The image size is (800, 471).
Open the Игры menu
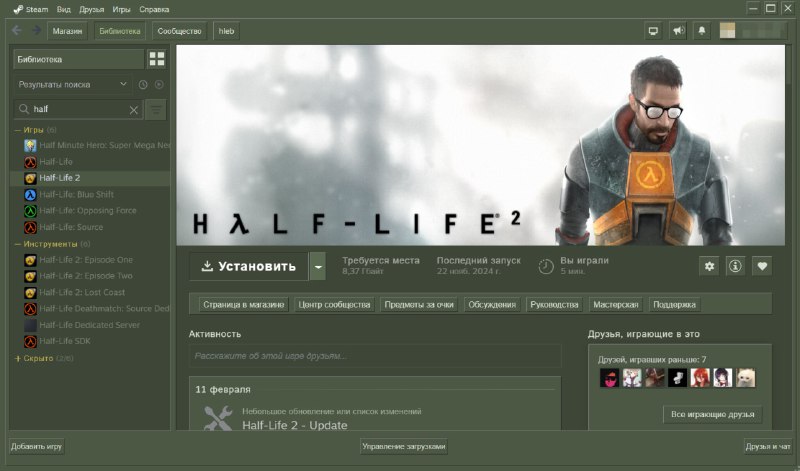121,9
